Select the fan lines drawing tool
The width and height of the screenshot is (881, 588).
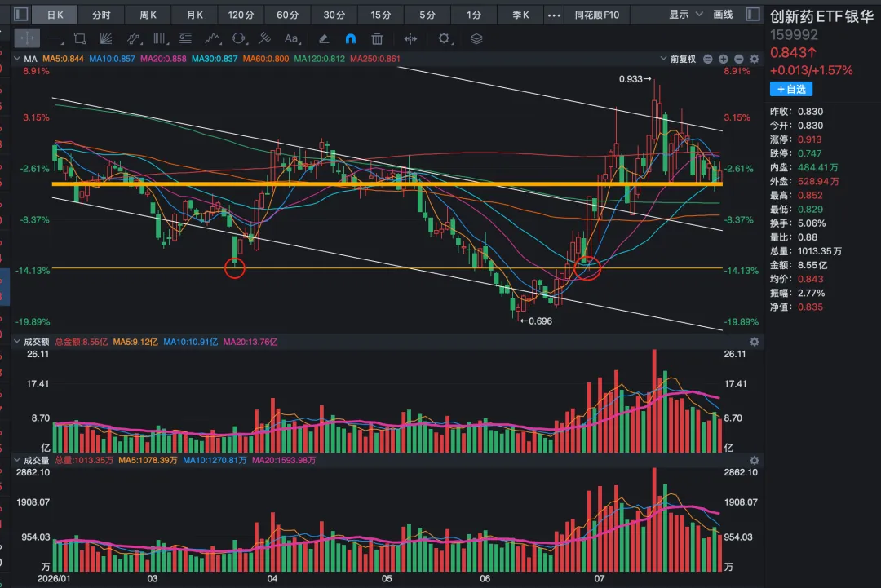point(105,39)
